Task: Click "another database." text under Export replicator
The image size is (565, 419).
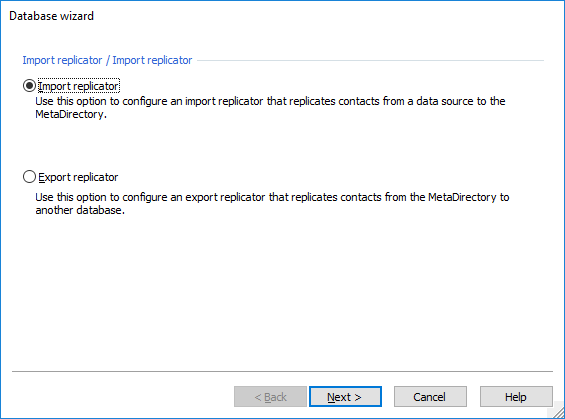Action: tap(80, 210)
